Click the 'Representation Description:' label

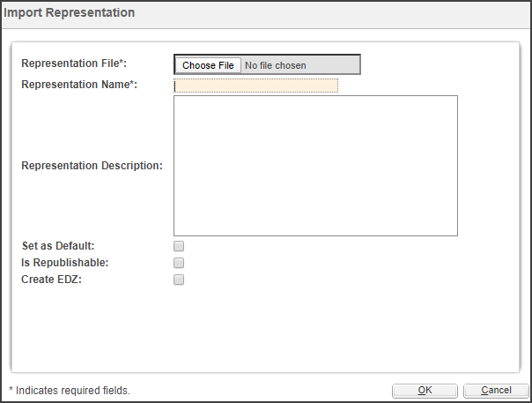[x=92, y=166]
